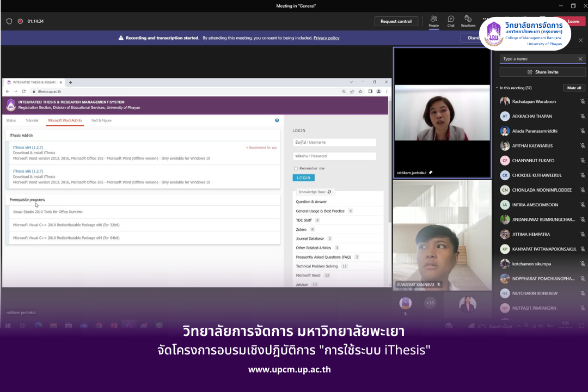
Task: Click the share page icon in address bar
Action: (x=352, y=91)
